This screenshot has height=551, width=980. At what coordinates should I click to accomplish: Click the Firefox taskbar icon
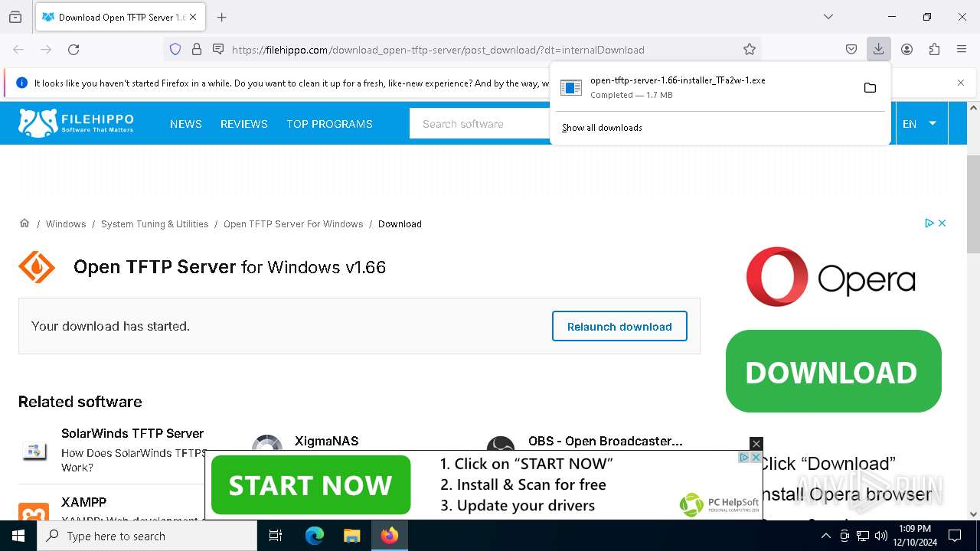coord(389,536)
